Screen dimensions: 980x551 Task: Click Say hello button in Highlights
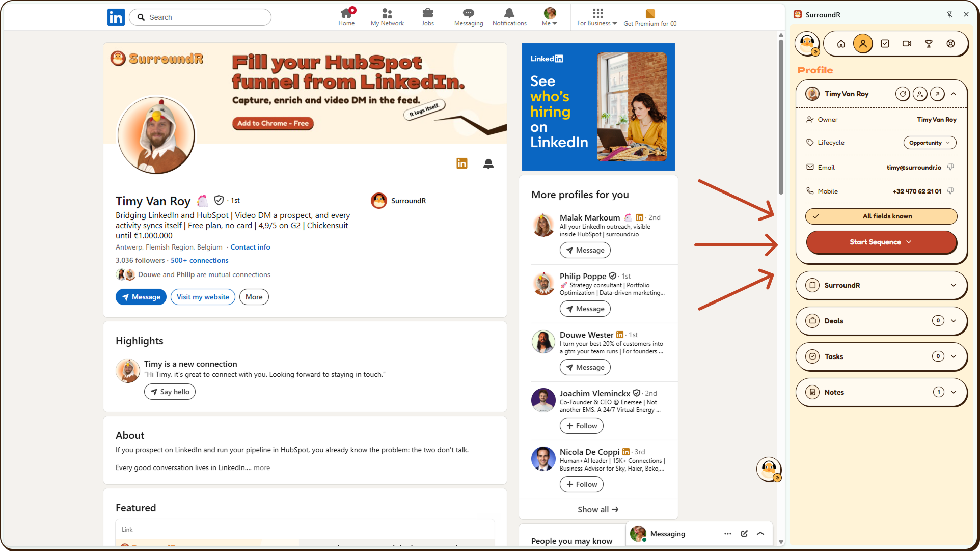click(x=170, y=392)
